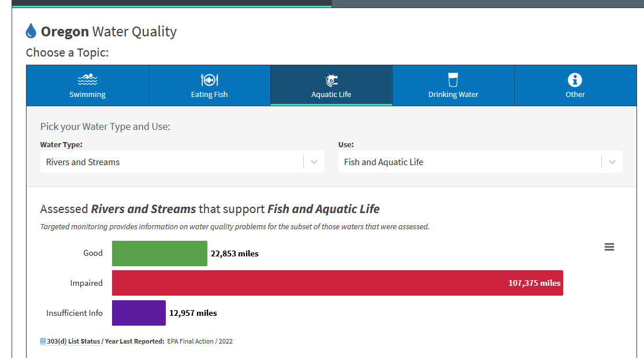Switch to the Swimming tab label
Screen dimensions: 644x358
(87, 95)
